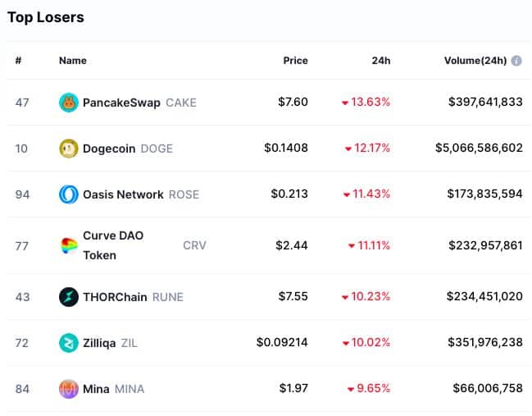This screenshot has height=416, width=532.
Task: Open the Curve DAO Token link
Action: pos(113,245)
